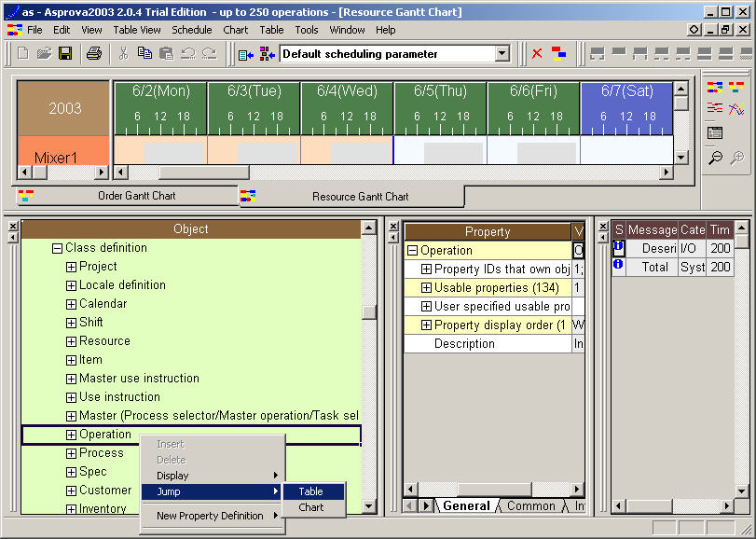Zoom out with the minus magnifier icon
The height and width of the screenshot is (539, 756).
715,158
